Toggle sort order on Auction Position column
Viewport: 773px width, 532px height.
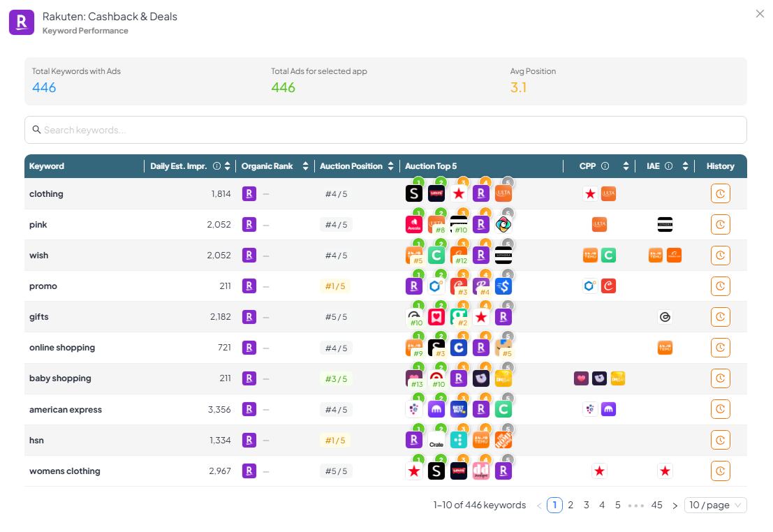tap(391, 165)
